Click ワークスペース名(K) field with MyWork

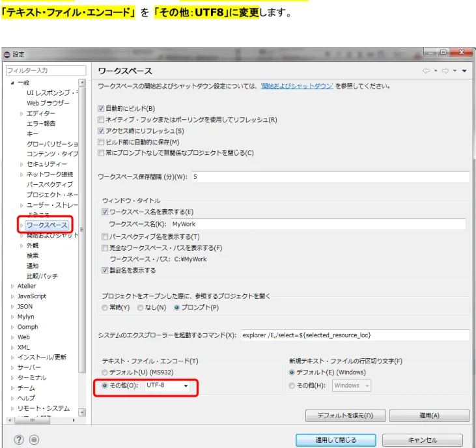318,224
